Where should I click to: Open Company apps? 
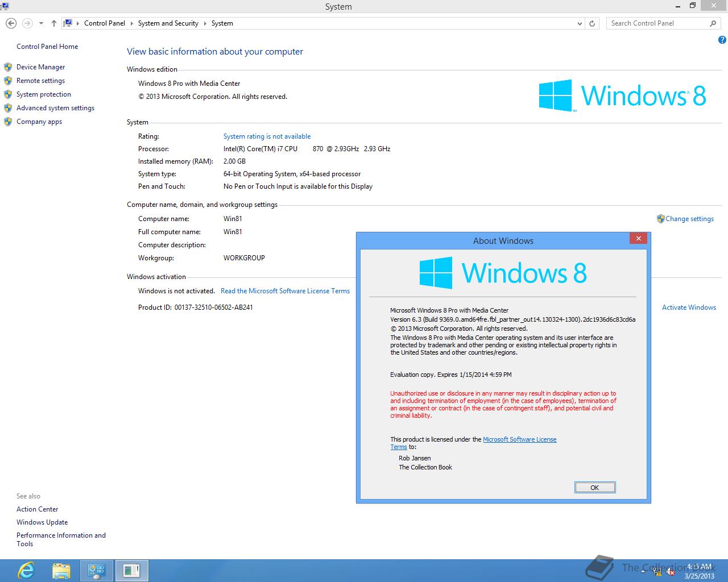(x=39, y=122)
